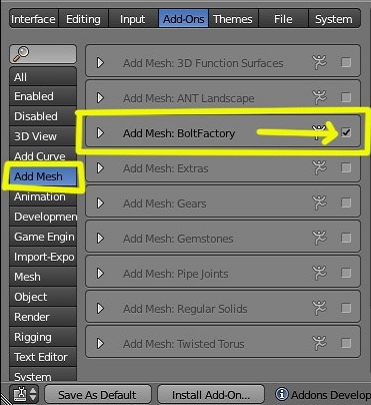Switch to the Themes tab
This screenshot has height=405, width=371.
point(233,19)
